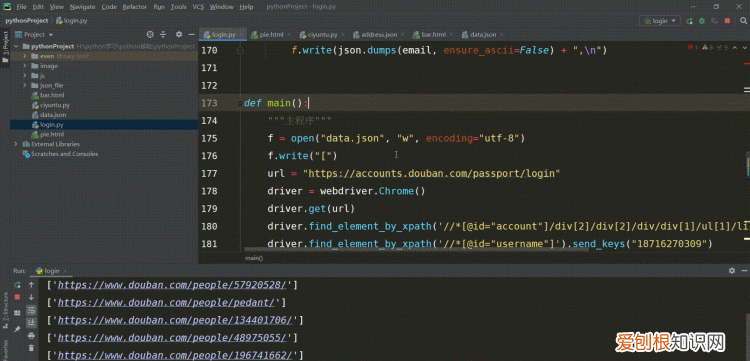Image resolution: width=750 pixels, height=361 pixels.
Task: Open Run panel settings gear
Action: [x=731, y=271]
